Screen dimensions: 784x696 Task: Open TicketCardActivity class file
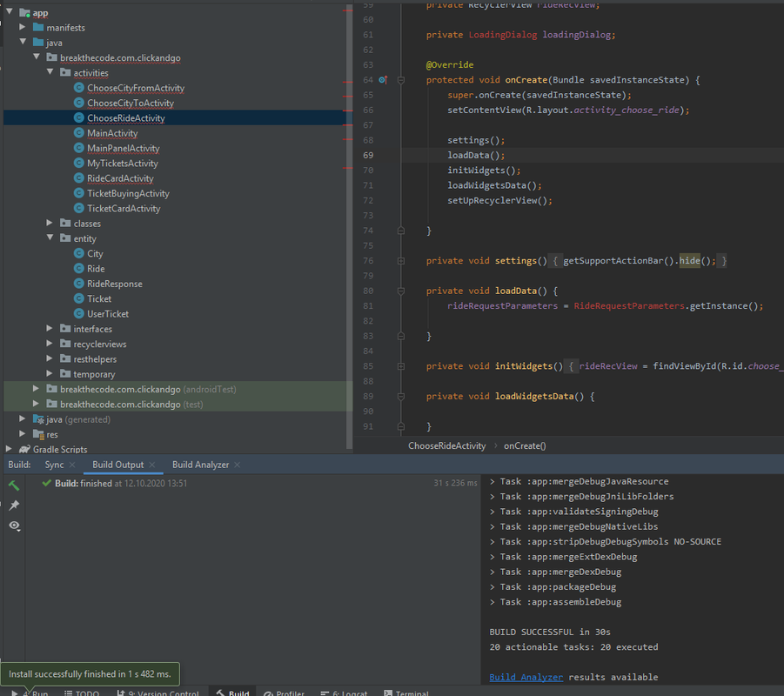click(x=124, y=209)
